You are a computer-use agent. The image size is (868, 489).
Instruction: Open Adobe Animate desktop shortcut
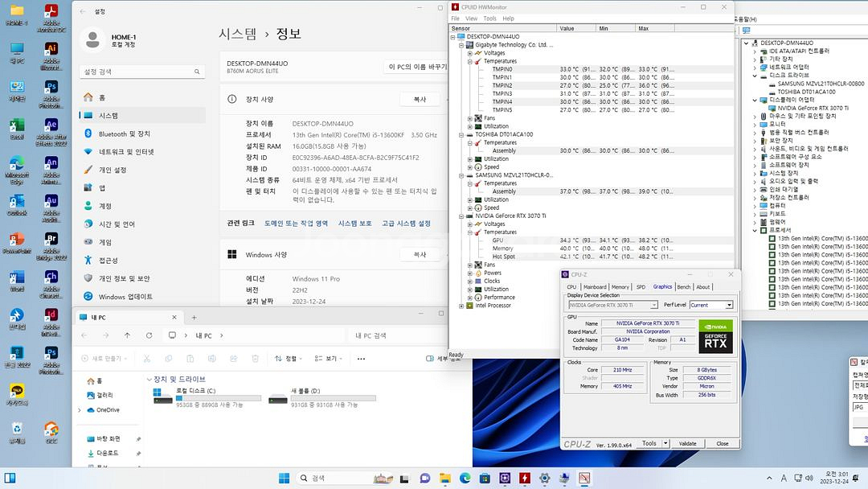(51, 170)
